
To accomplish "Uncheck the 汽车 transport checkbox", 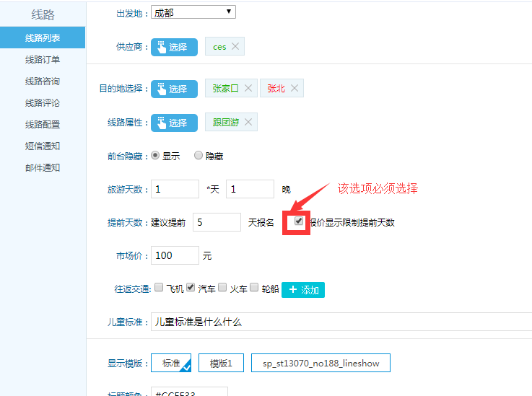I will click(191, 287).
